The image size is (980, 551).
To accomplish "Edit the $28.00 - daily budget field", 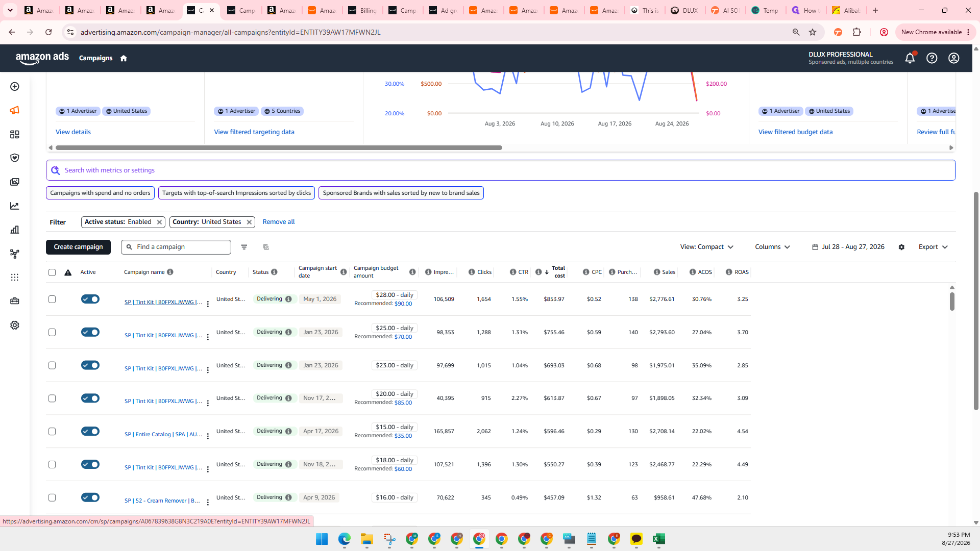I will point(395,295).
